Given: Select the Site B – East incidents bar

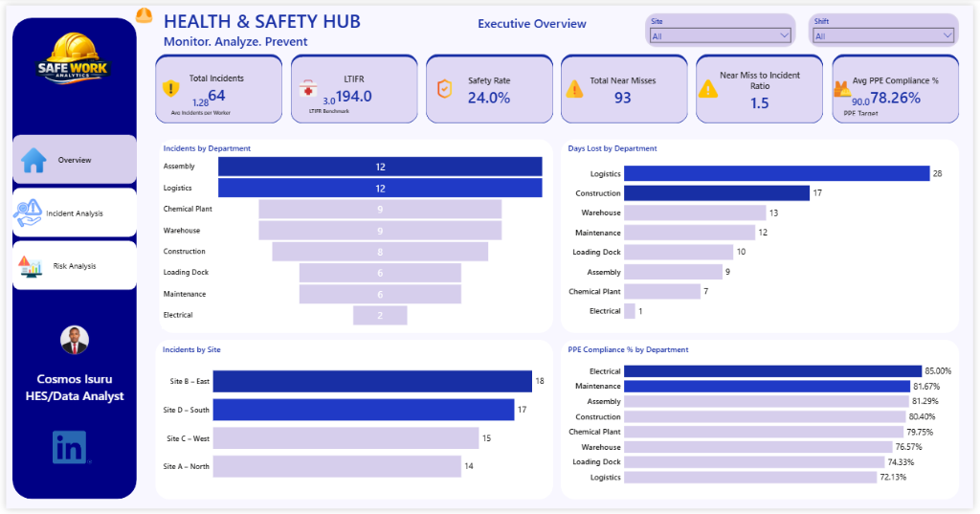Looking at the screenshot, I should [372, 382].
